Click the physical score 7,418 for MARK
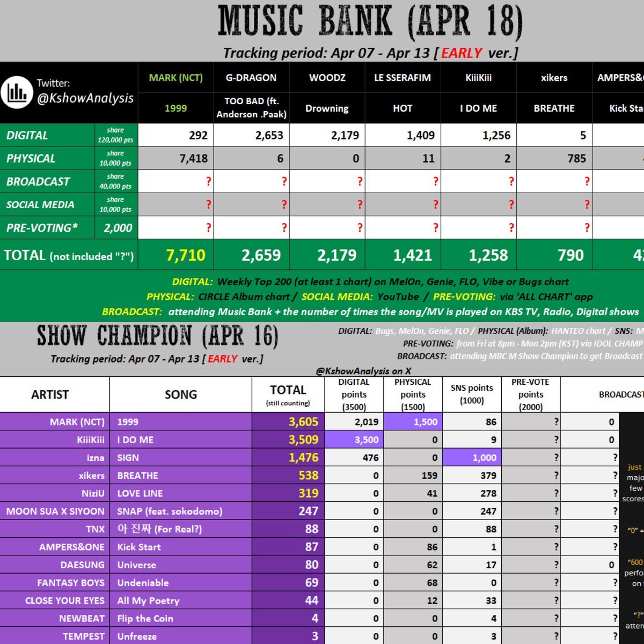 pyautogui.click(x=194, y=159)
